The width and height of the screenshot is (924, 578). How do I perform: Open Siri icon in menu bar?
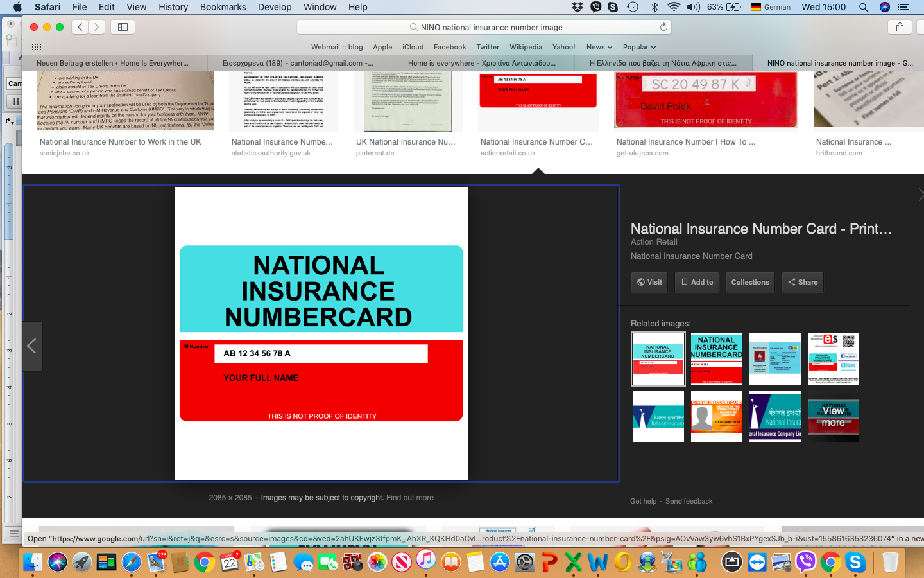pos(885,7)
